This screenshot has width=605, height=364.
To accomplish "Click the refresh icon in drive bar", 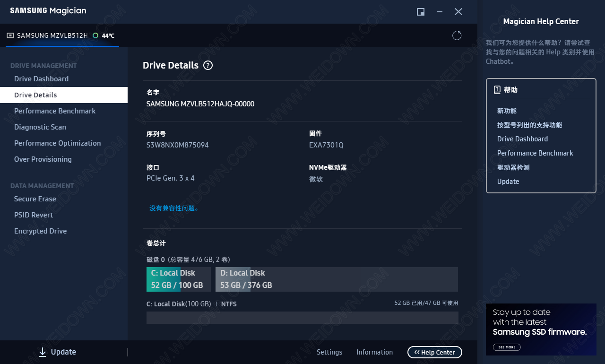I will pos(457,35).
